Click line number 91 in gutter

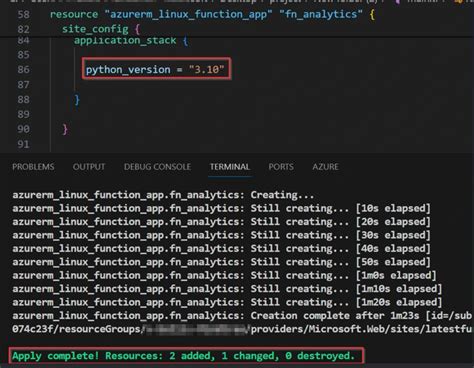coord(23,144)
